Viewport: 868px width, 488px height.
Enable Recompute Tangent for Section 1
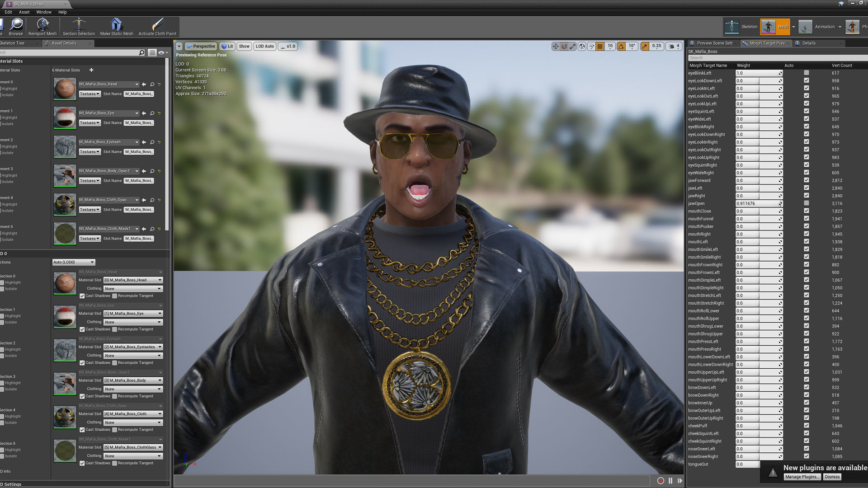(115, 329)
